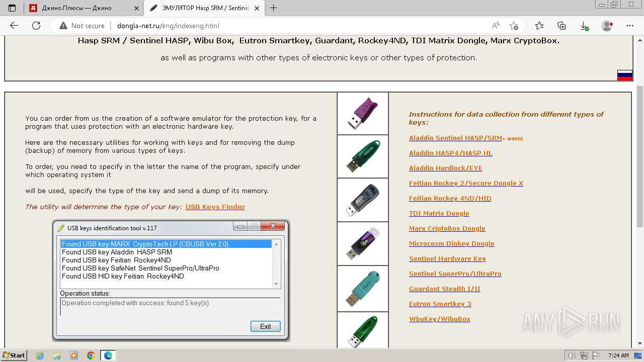Open the browser profile menu
This screenshot has height=362, width=644.
(x=607, y=26)
